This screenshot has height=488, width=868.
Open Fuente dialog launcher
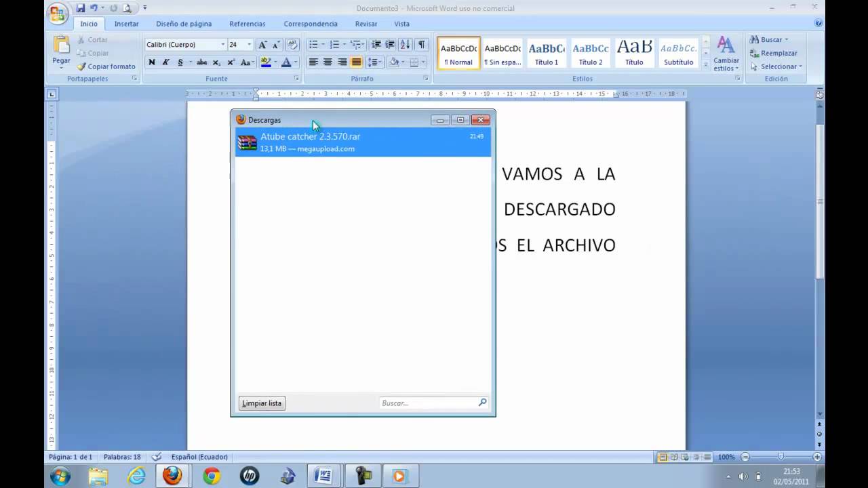(296, 79)
